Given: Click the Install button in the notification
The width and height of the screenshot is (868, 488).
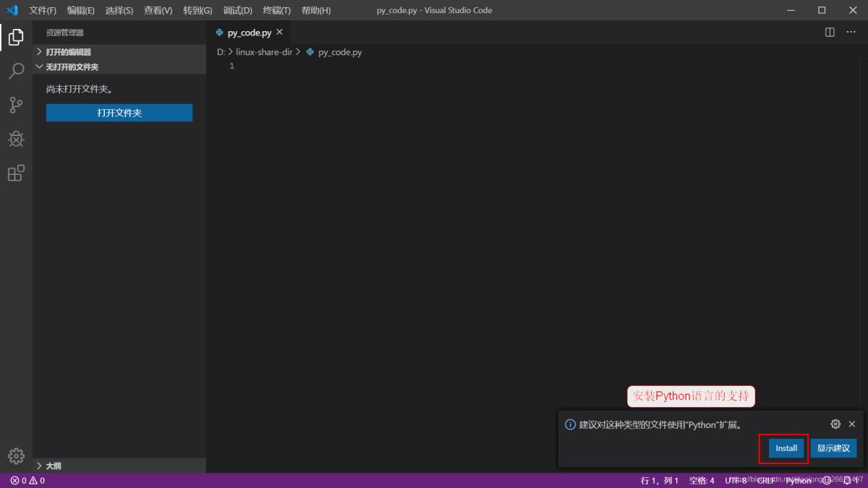Looking at the screenshot, I should [784, 448].
